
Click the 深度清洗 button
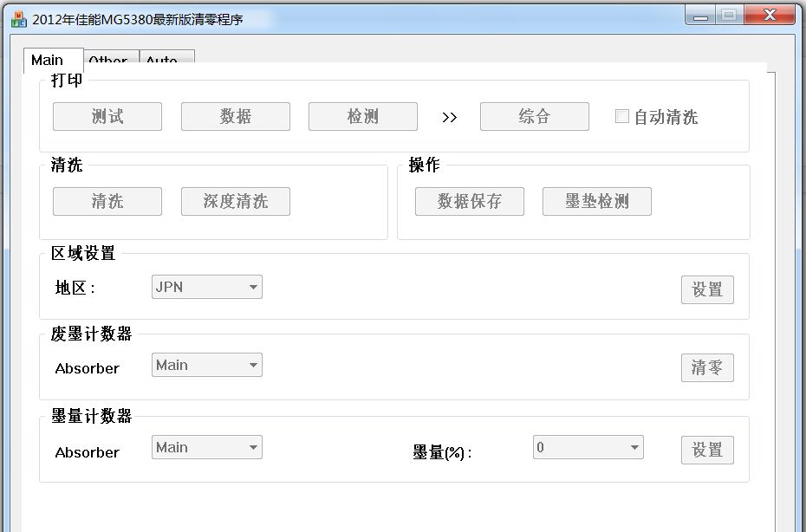click(236, 202)
